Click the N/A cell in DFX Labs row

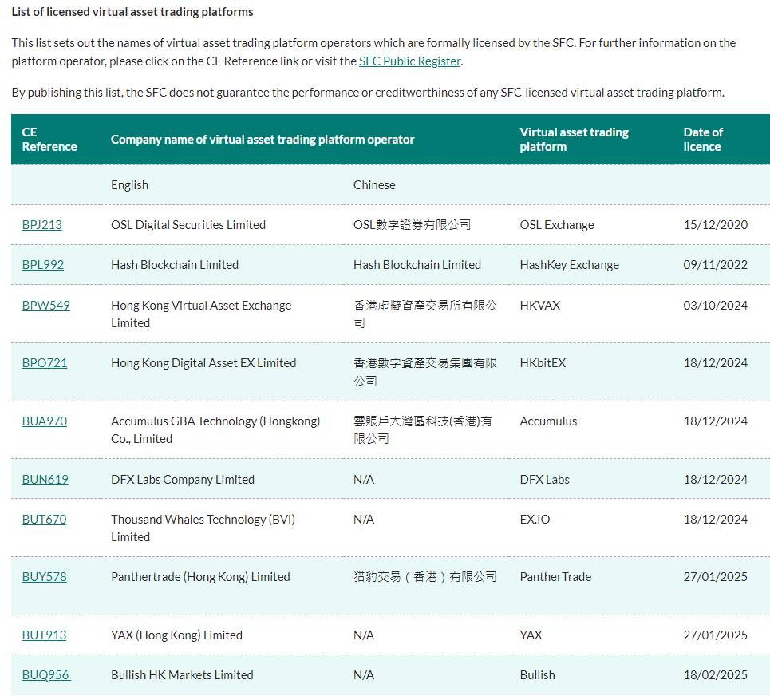[x=364, y=480]
